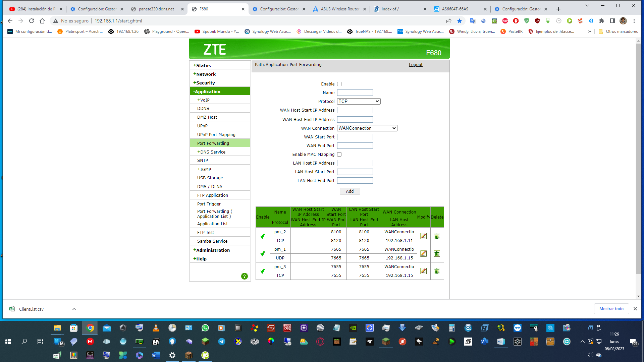Click the Logout link
Image resolution: width=644 pixels, height=362 pixels.
[x=415, y=65]
